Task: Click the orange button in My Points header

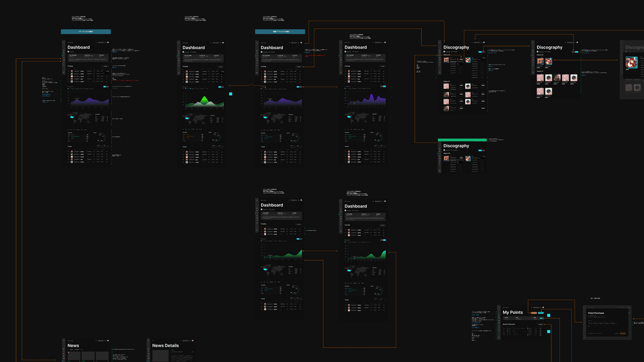Action: (x=533, y=313)
